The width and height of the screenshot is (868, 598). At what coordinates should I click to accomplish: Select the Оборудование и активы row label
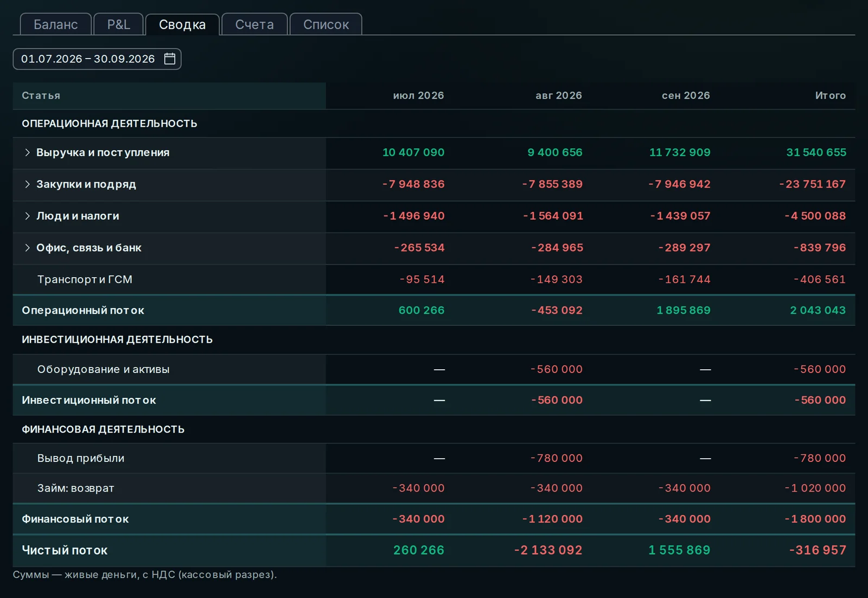point(103,369)
